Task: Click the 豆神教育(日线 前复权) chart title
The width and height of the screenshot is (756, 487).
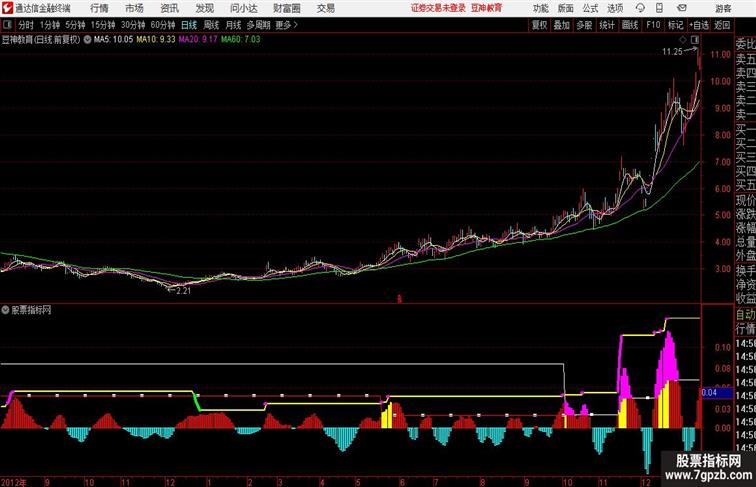Action: coord(41,40)
